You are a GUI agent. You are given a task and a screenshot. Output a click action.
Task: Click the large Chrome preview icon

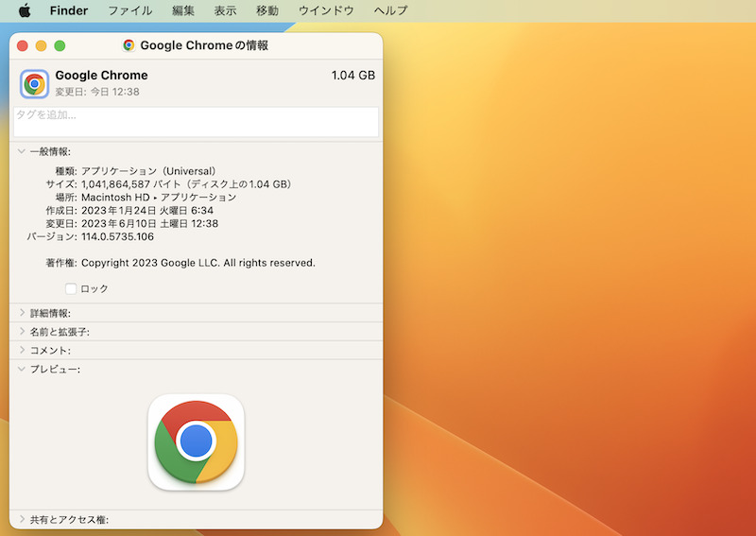[197, 441]
